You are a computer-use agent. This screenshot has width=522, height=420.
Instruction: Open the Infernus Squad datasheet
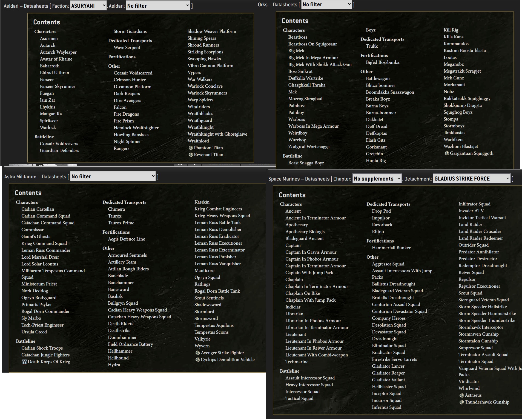386,407
